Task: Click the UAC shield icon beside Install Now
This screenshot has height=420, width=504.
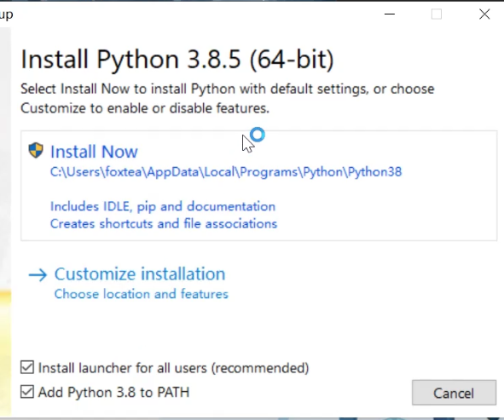Action: tap(36, 150)
